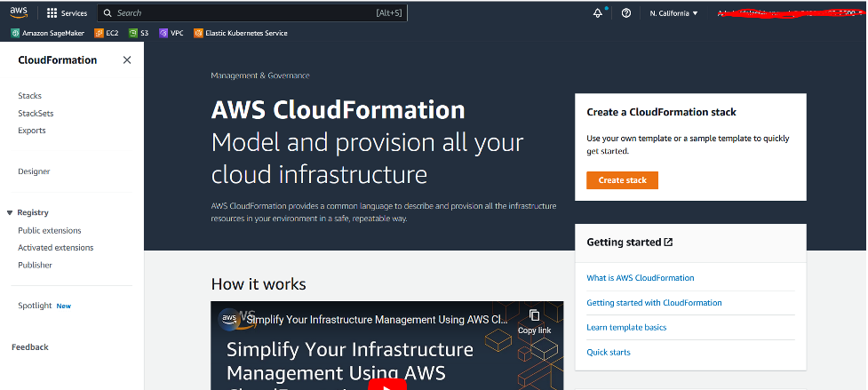Select Stacks in the navigation sidebar
Screen dimensions: 868x390
29,96
